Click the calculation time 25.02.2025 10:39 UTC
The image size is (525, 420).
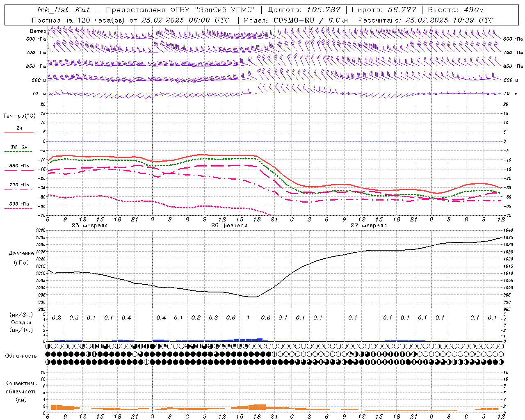(x=449, y=20)
